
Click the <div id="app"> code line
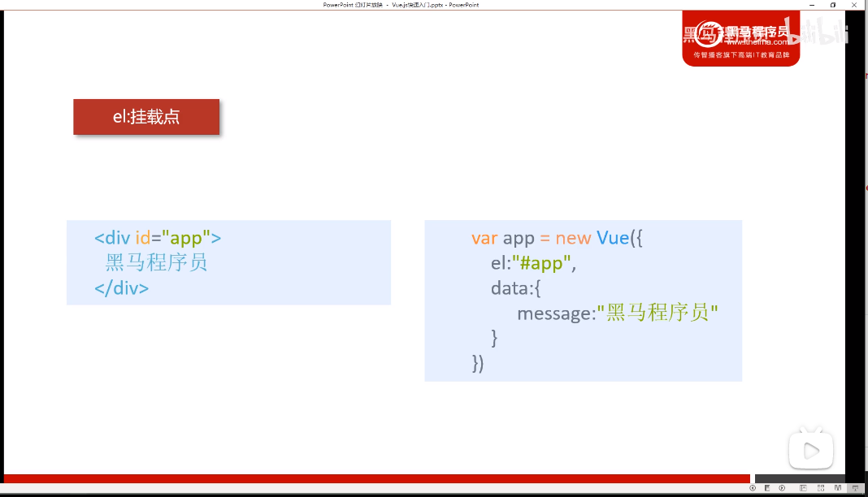tap(158, 238)
